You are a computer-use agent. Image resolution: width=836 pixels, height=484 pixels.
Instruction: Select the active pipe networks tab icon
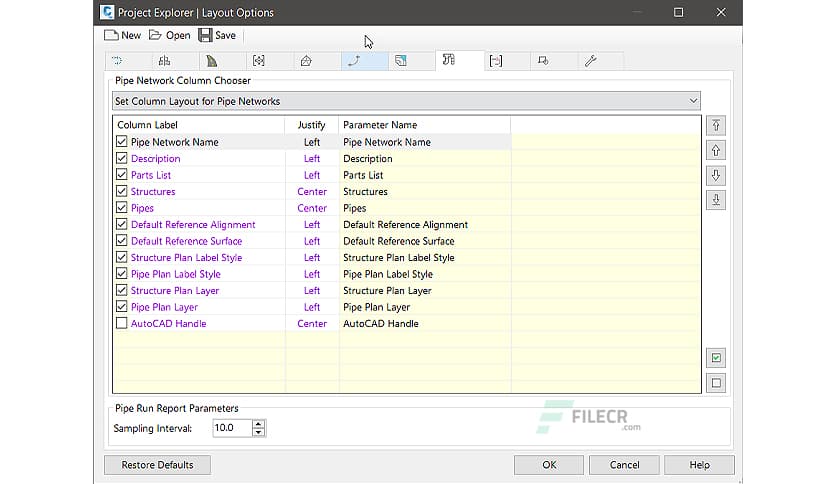(448, 60)
